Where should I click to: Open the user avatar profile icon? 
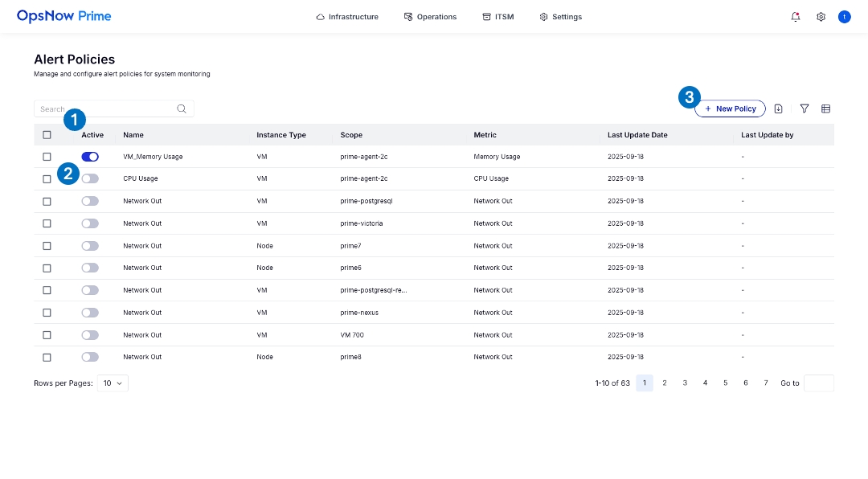point(844,17)
